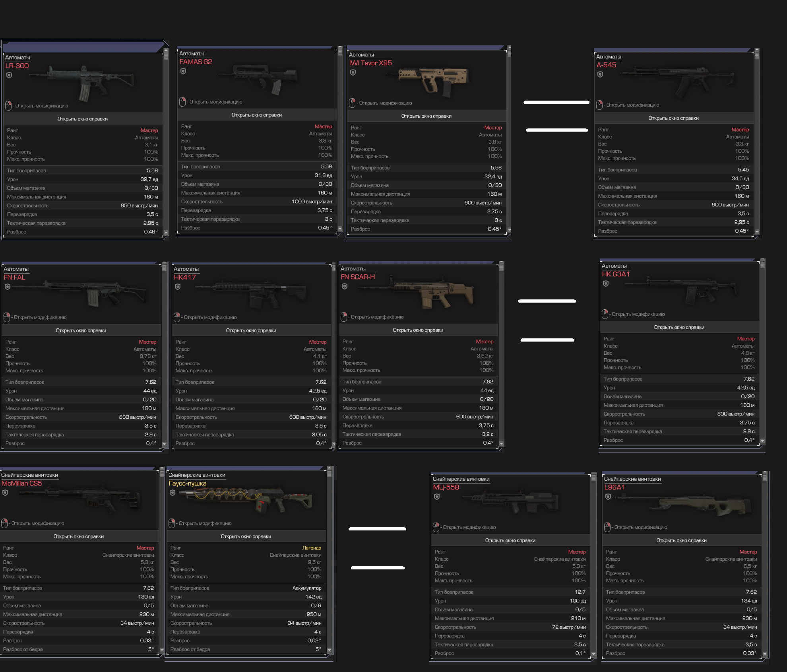The image size is (787, 672).
Task: Open the help window for FN FAL
Action: [x=81, y=330]
